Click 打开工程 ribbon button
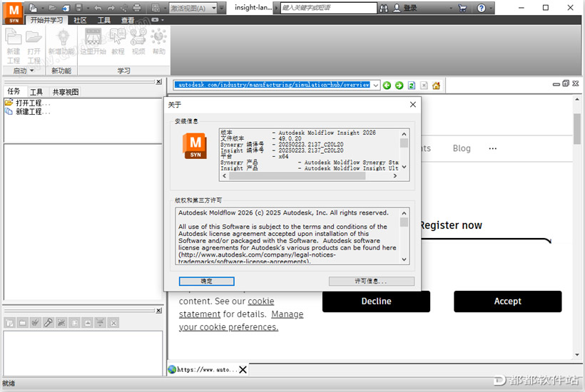 pos(34,46)
